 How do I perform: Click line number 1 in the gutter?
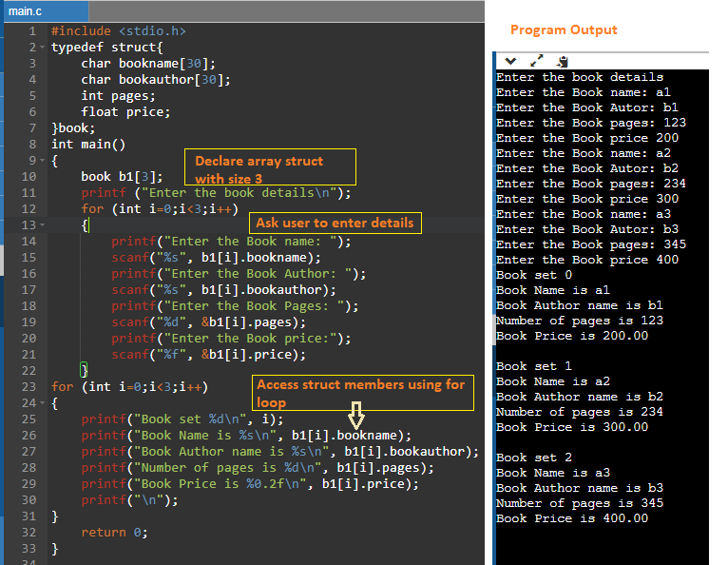(x=32, y=31)
